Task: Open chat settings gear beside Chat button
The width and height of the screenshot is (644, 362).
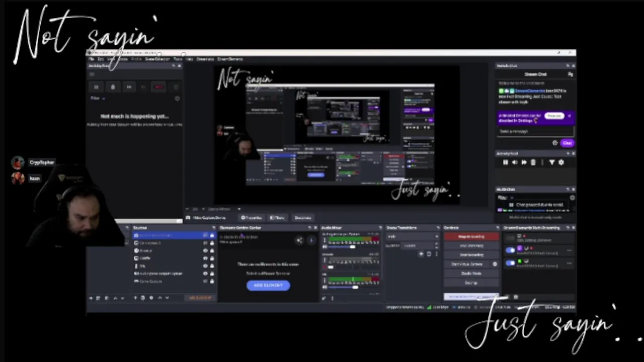Action: (555, 143)
